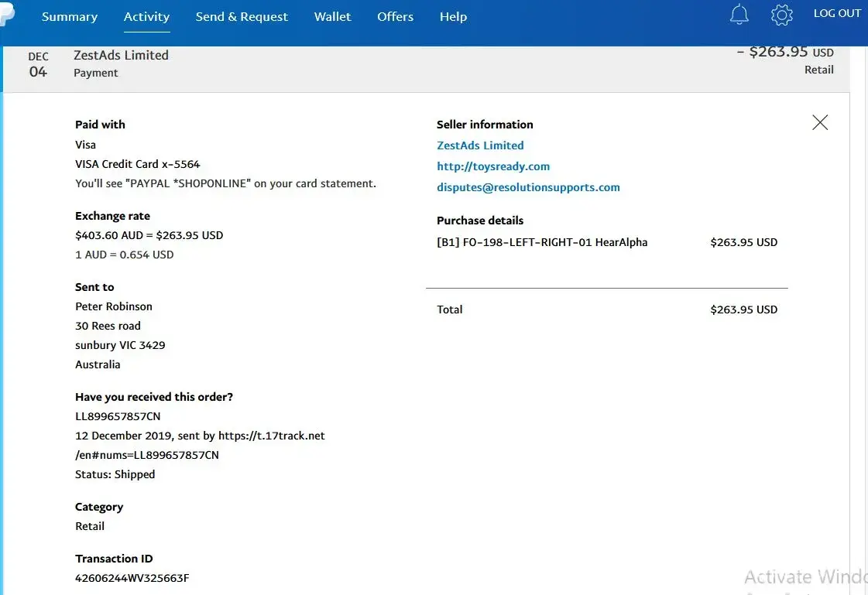Open the Send & Request page

242,17
